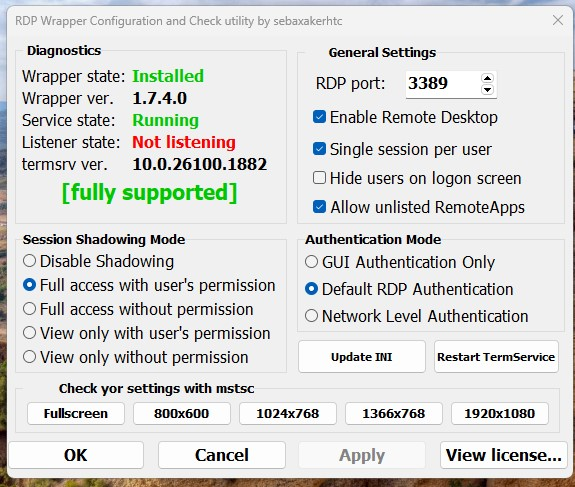Close the RDP Wrapper Configuration window

[558, 20]
